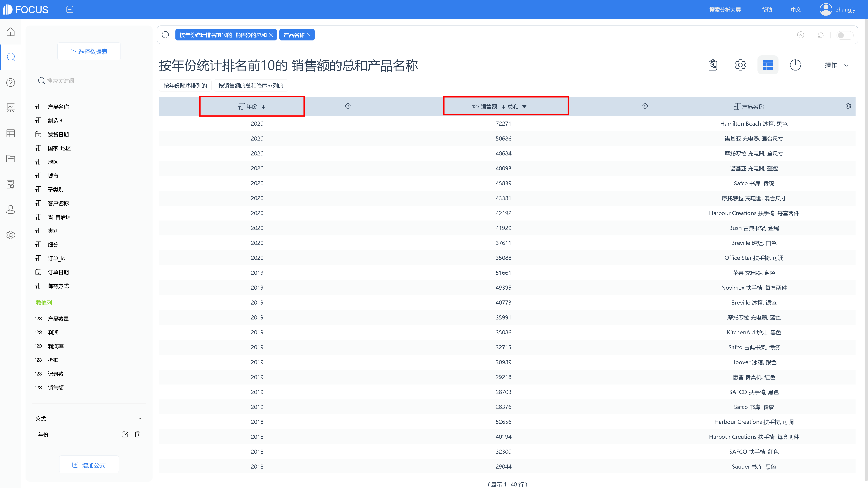This screenshot has height=488, width=868.
Task: Open the user management sidebar icon
Action: pos(11,209)
